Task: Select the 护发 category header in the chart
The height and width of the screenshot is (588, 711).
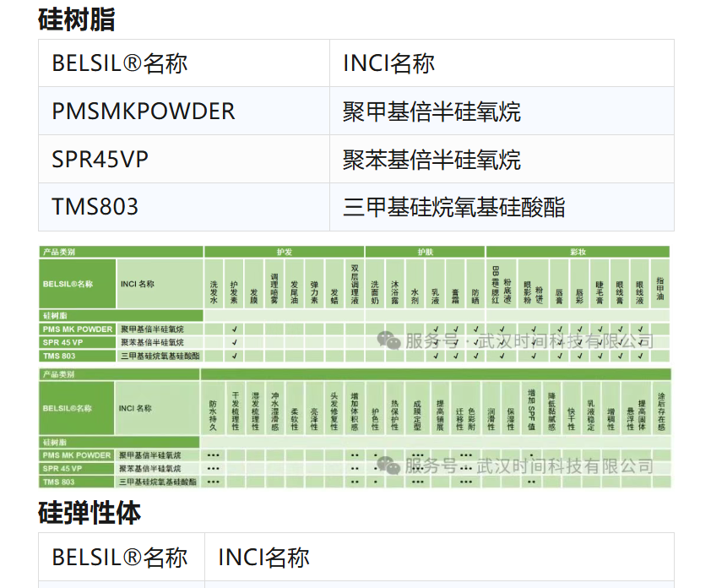Action: (x=284, y=252)
